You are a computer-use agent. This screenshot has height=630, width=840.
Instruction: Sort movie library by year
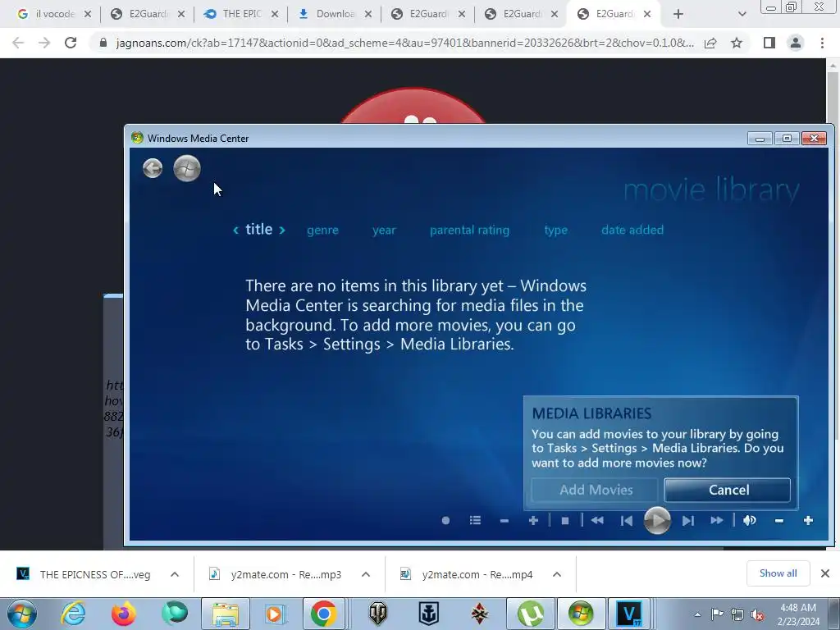[x=384, y=230]
